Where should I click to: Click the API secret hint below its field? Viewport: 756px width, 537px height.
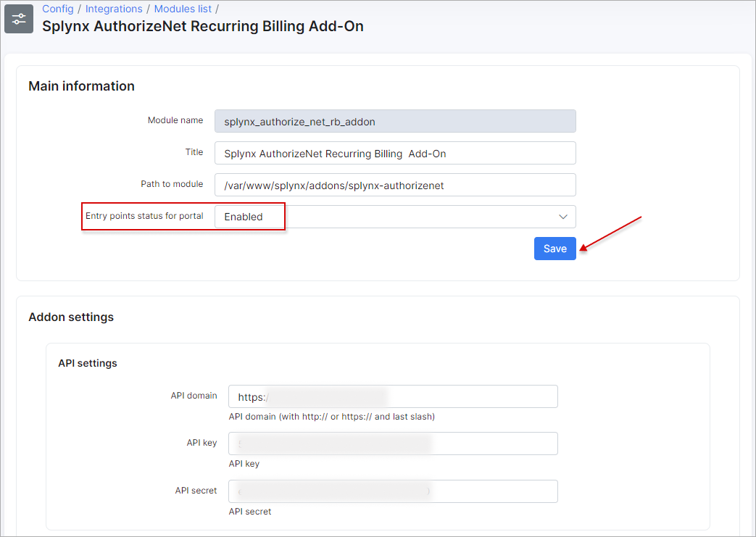point(250,512)
